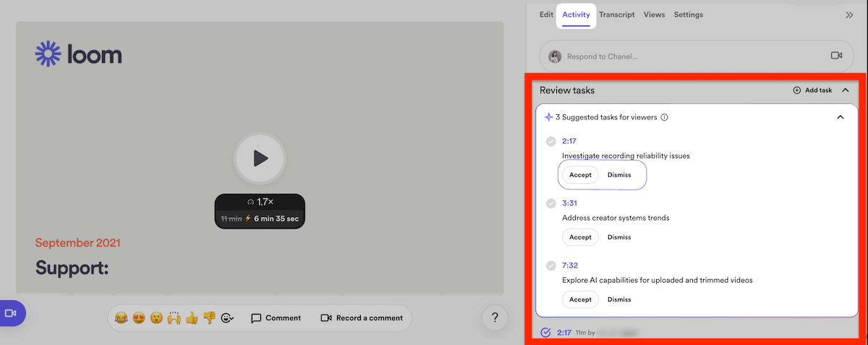
Task: Play the Loom video
Action: coord(260,158)
